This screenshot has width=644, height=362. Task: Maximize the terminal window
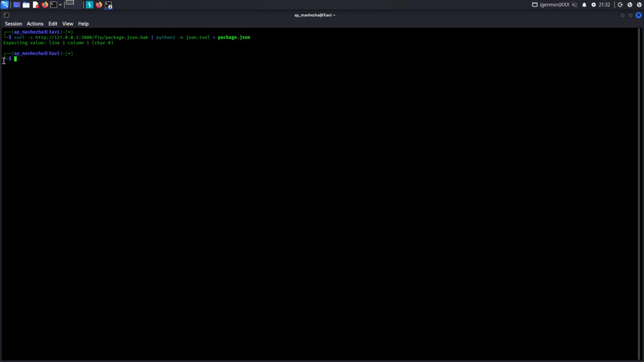click(630, 15)
